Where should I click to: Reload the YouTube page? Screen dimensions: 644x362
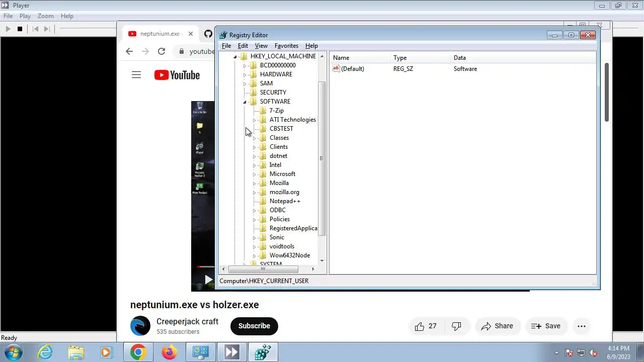162,51
